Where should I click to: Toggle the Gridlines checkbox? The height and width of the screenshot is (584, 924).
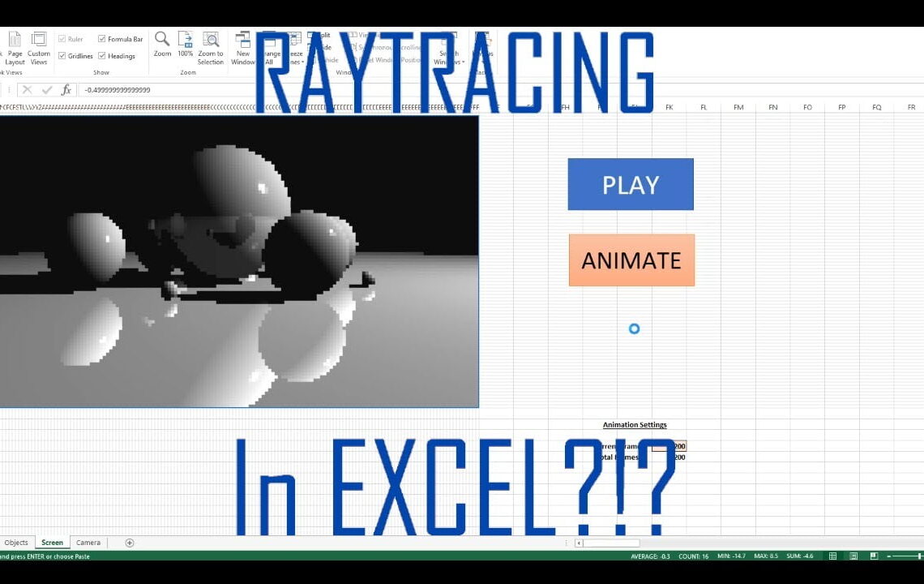[62, 55]
